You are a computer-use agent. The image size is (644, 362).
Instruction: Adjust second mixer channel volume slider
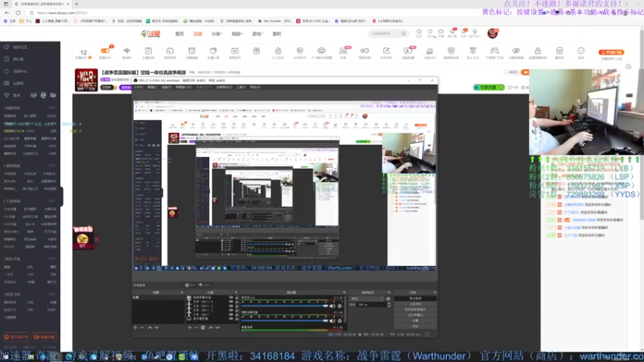coord(285,320)
